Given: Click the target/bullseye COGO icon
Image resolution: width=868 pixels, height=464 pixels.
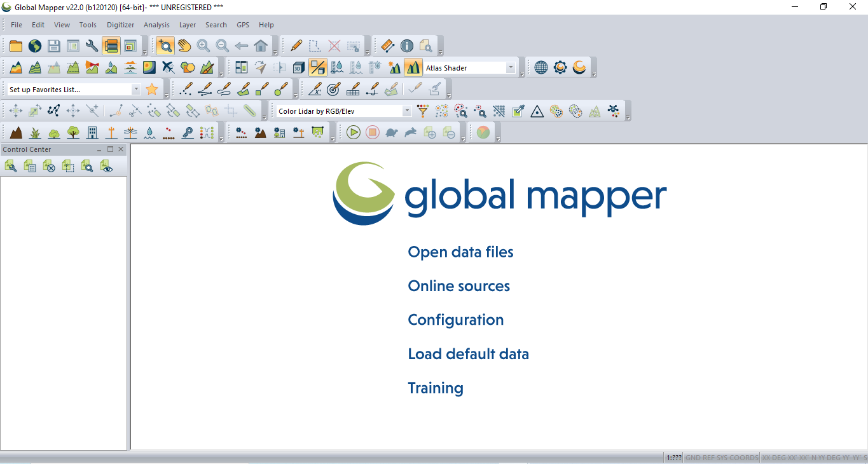Looking at the screenshot, I should point(334,89).
